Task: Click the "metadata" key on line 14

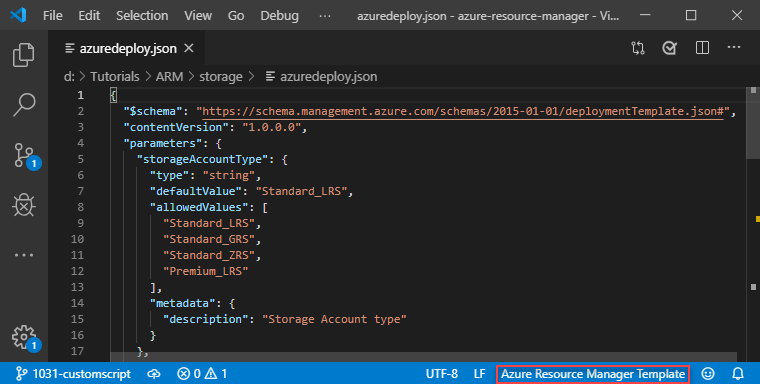Action: (x=183, y=303)
